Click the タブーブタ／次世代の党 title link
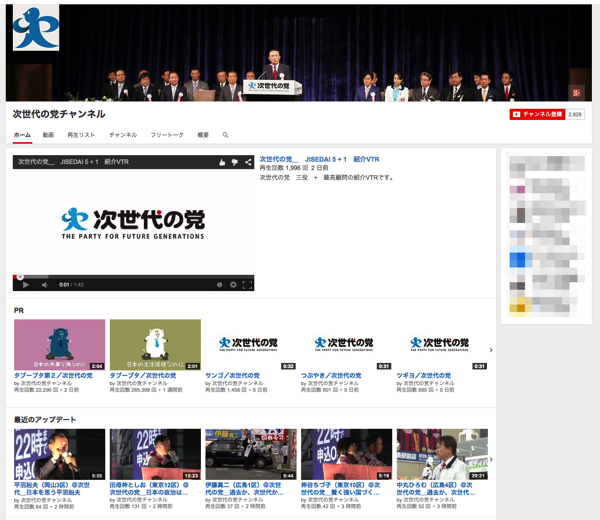 coord(143,375)
